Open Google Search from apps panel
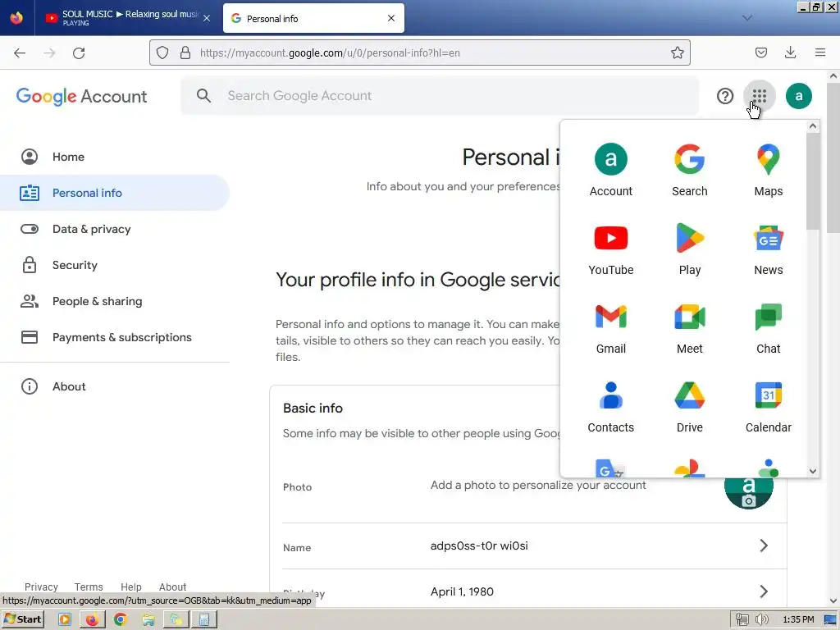This screenshot has height=630, width=840. (x=689, y=171)
